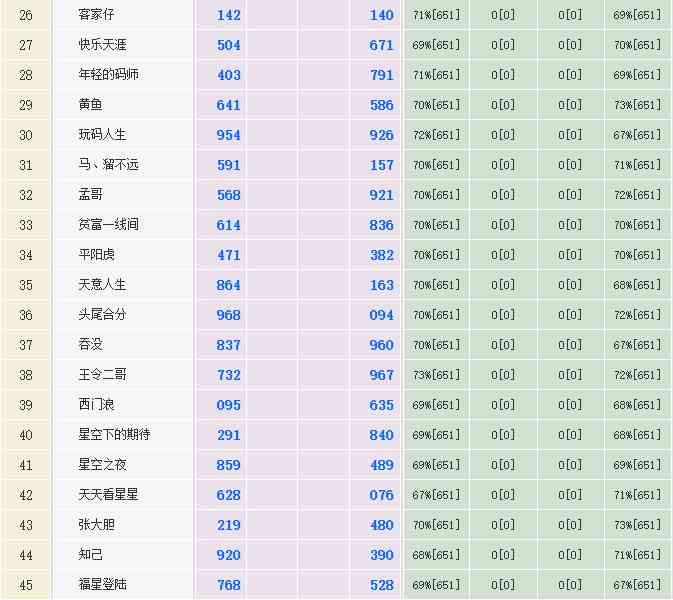The height and width of the screenshot is (600, 673).
Task: Click the 快乐天涯 name entry
Action: tap(102, 45)
